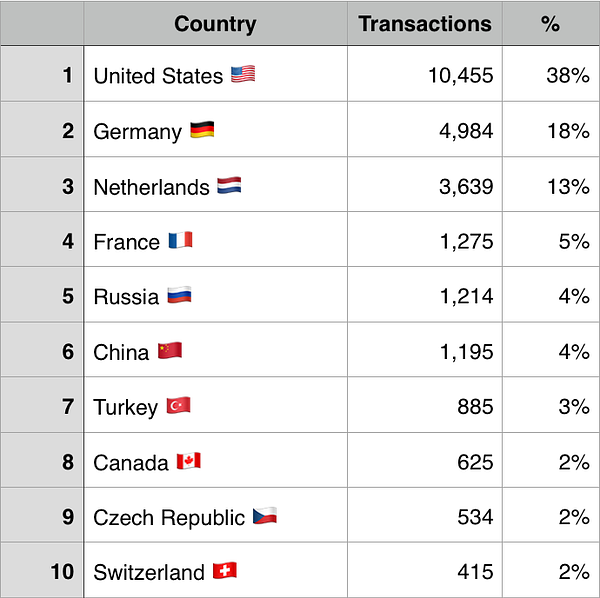The height and width of the screenshot is (598, 600).
Task: Select row number 5 header
Action: [x=42, y=297]
